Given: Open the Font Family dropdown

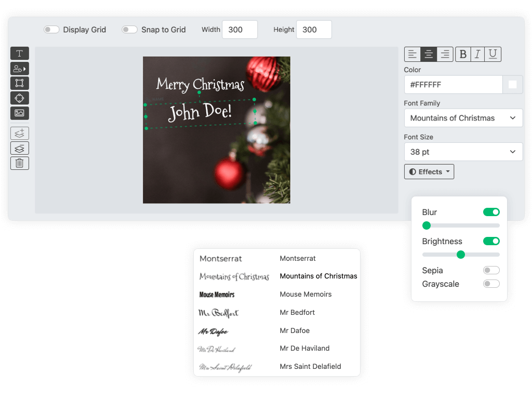Looking at the screenshot, I should click(463, 118).
